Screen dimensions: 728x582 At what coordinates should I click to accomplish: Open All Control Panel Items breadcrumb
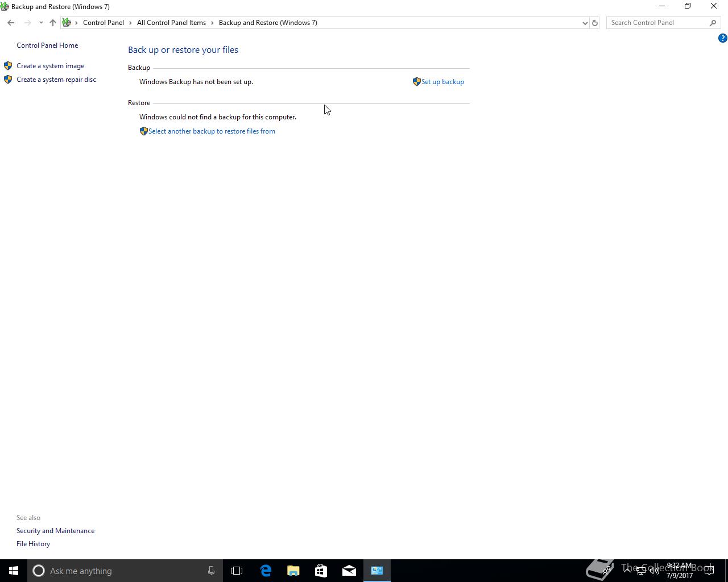pos(171,23)
